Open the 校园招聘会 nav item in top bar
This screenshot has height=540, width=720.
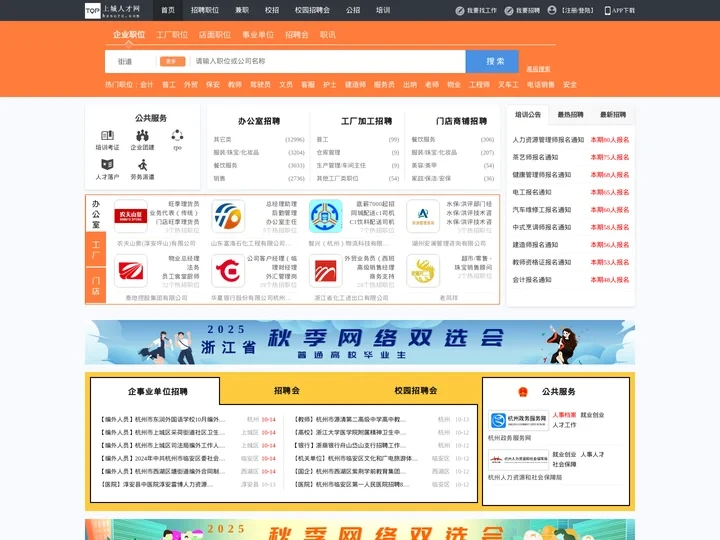point(312,10)
